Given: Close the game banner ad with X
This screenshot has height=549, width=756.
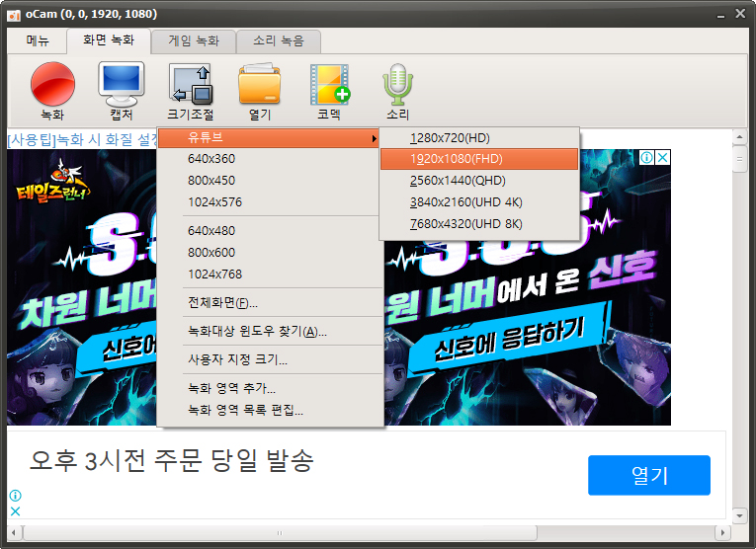Looking at the screenshot, I should point(663,157).
